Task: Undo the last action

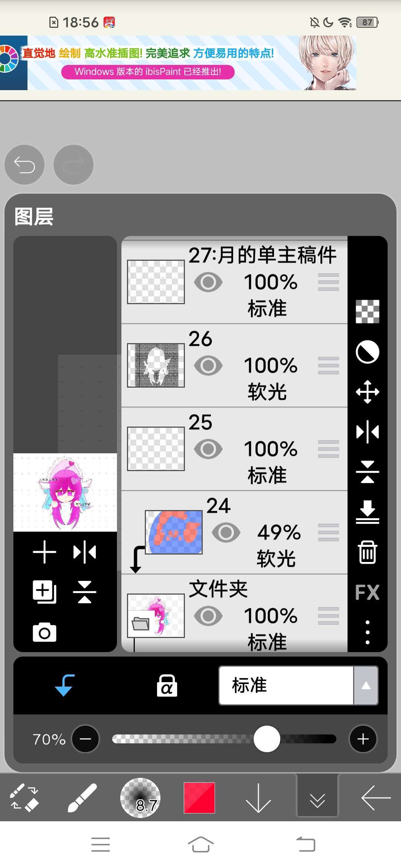Action: (x=25, y=165)
